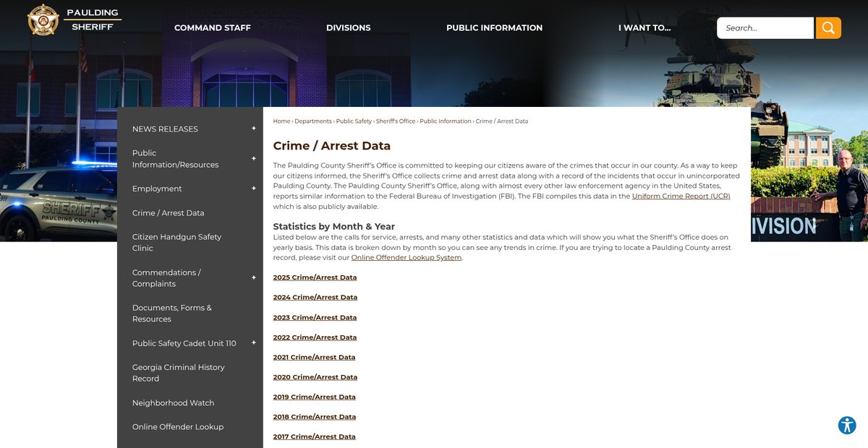Expand the Employment sidebar section
The height and width of the screenshot is (448, 868).
(x=254, y=189)
